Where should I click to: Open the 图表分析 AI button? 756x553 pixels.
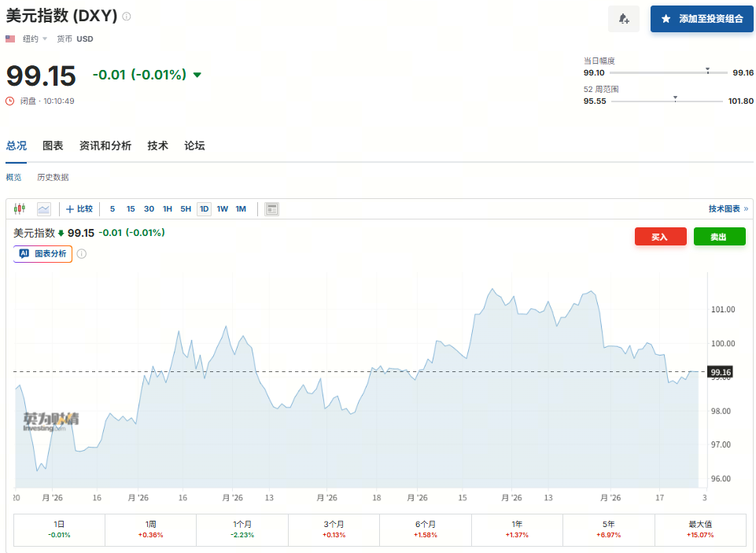point(43,253)
